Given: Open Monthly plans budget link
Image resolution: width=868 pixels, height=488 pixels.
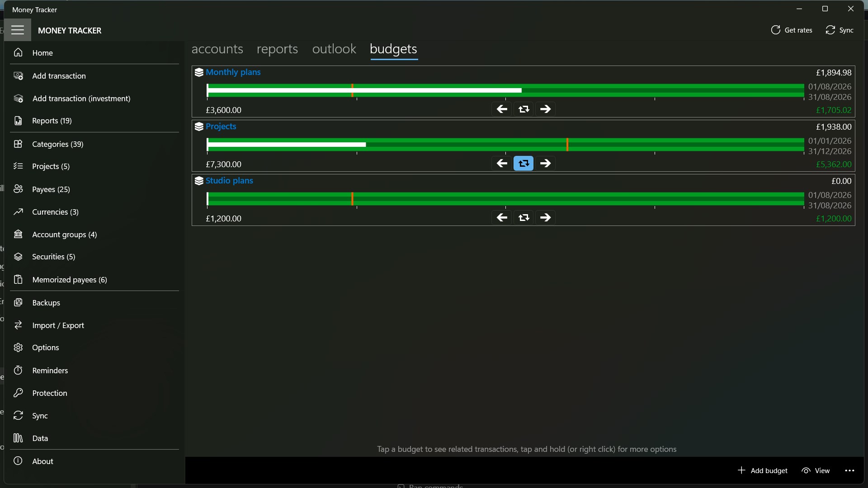Looking at the screenshot, I should point(233,72).
